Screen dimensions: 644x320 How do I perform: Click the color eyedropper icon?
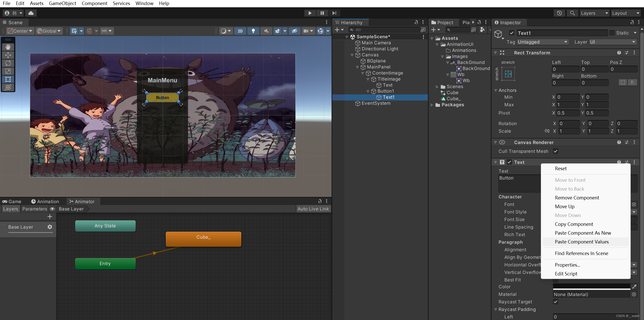click(634, 287)
